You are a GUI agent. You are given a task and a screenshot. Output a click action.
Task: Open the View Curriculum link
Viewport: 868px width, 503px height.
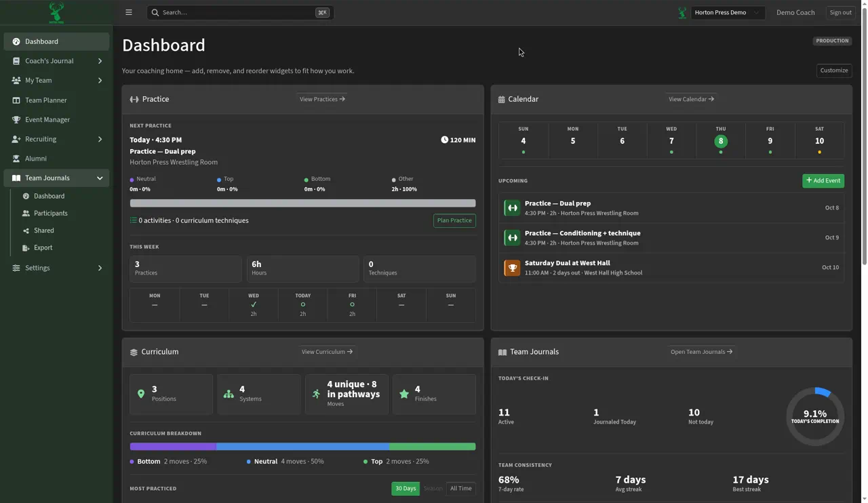coord(327,352)
